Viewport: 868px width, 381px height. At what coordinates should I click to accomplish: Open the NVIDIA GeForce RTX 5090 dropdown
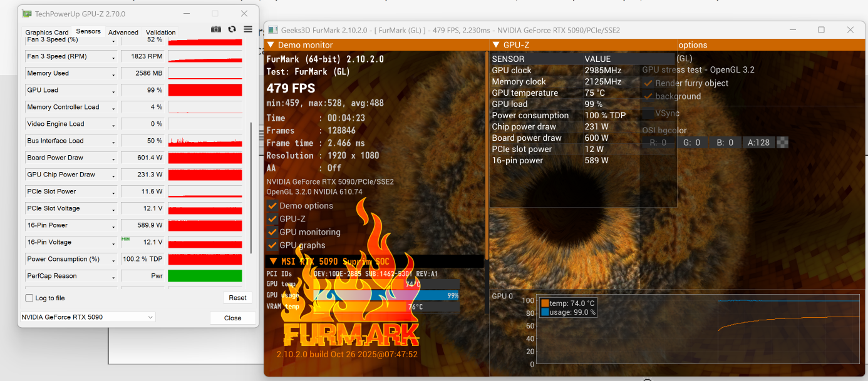(88, 317)
